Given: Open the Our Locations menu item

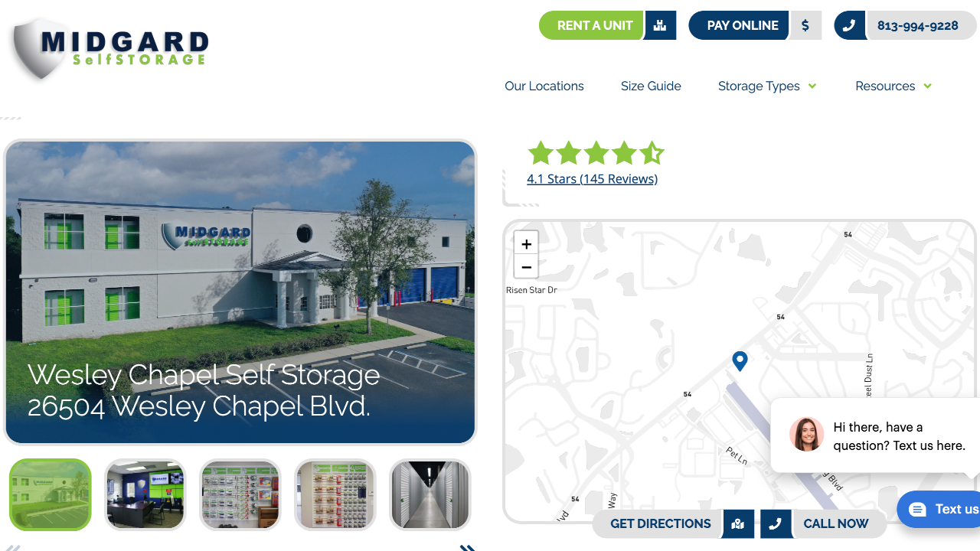Looking at the screenshot, I should (x=544, y=86).
